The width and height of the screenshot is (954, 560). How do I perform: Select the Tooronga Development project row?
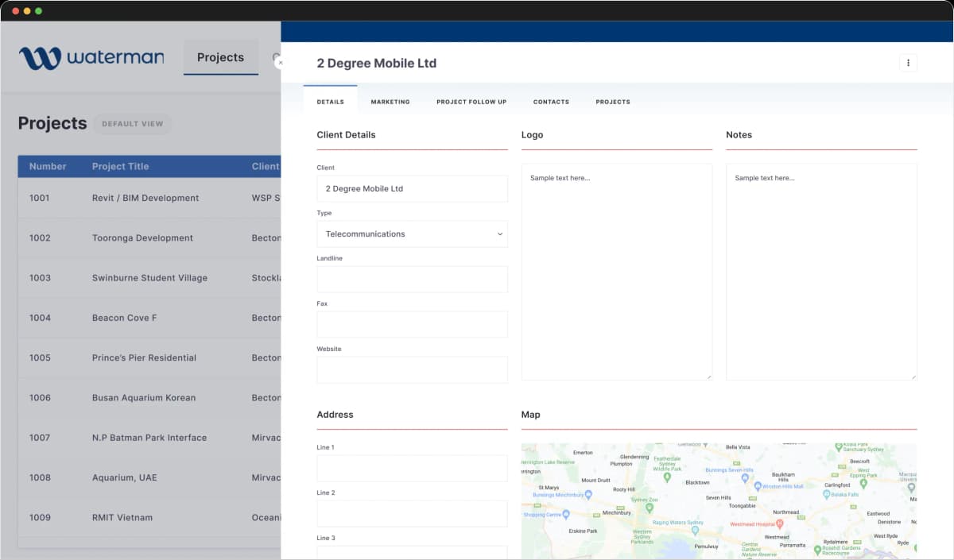tap(149, 238)
